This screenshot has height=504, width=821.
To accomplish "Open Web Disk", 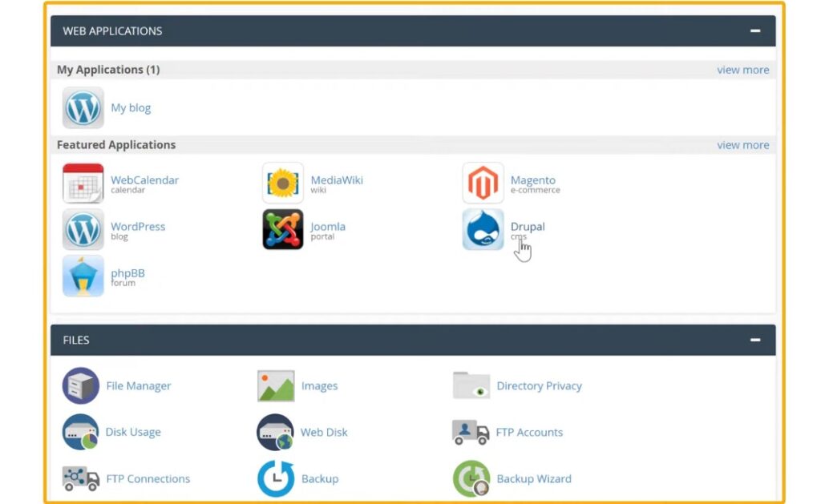I will 324,432.
